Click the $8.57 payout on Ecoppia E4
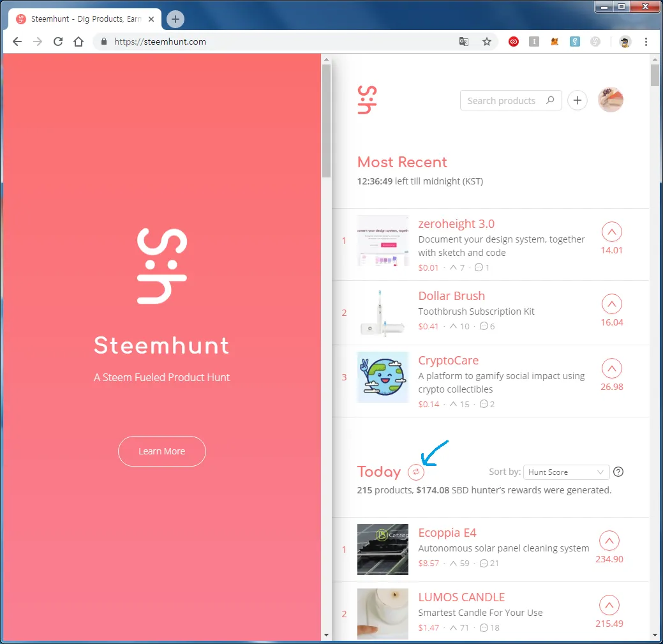The width and height of the screenshot is (663, 644). pyautogui.click(x=428, y=563)
